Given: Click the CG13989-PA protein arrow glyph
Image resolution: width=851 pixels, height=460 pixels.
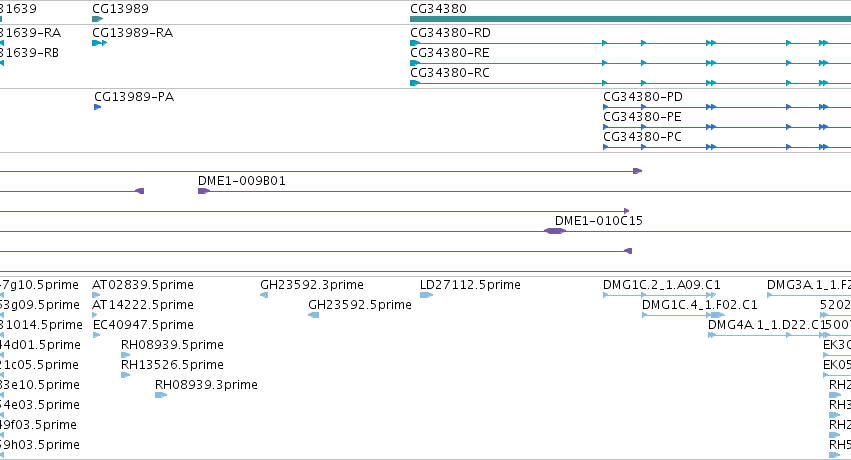Looking at the screenshot, I should click(x=98, y=107).
